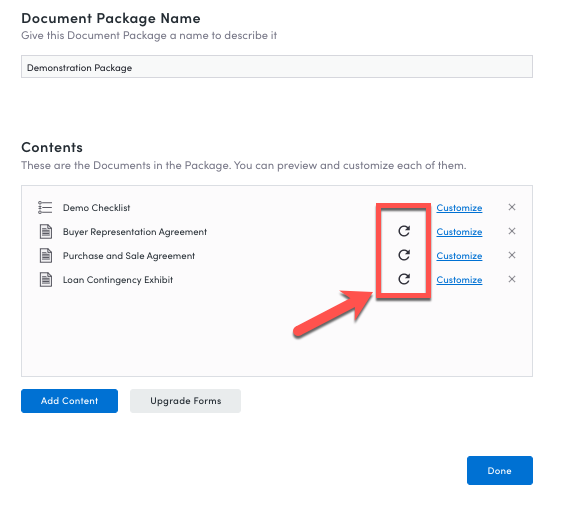Click the Buyer Representation Agreement document icon

click(46, 231)
